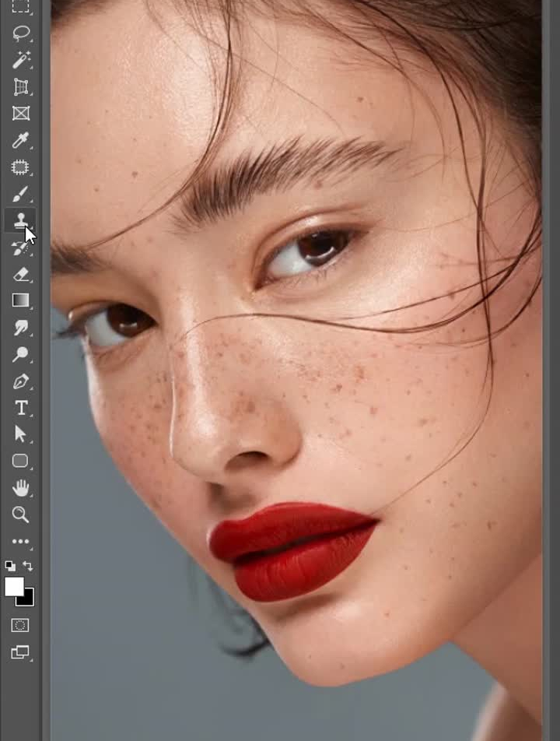The width and height of the screenshot is (560, 741).
Task: Toggle Quick Mask mode
Action: tap(20, 625)
